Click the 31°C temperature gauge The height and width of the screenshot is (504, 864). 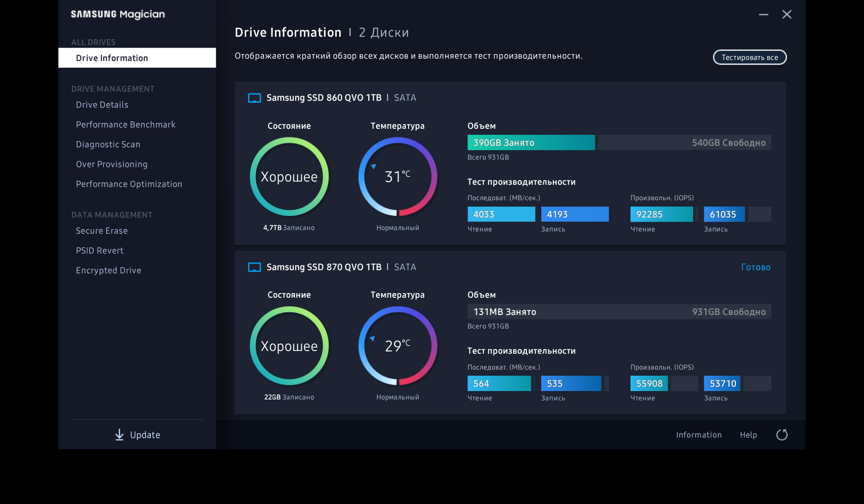point(398,176)
